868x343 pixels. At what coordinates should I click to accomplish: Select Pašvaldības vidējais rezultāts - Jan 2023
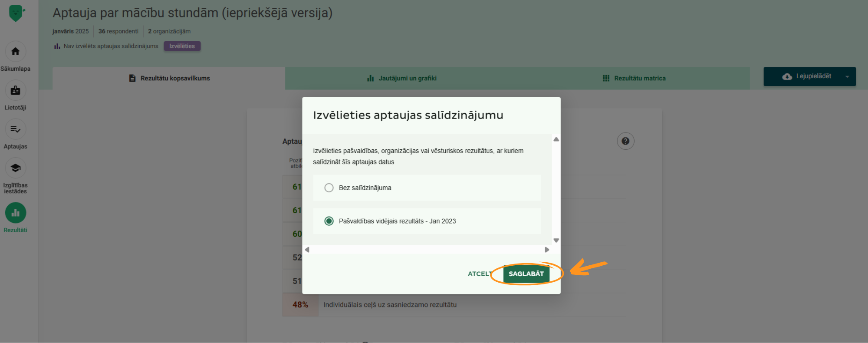pyautogui.click(x=329, y=221)
